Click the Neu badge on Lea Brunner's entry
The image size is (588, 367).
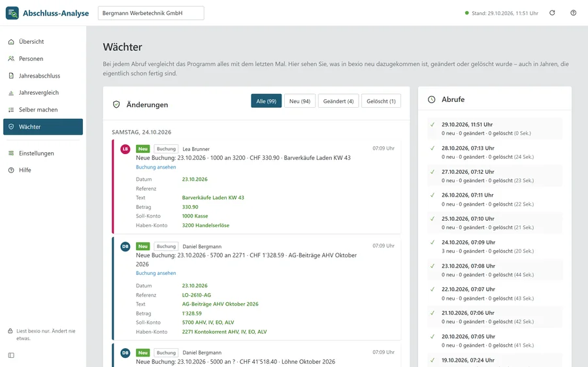point(143,149)
